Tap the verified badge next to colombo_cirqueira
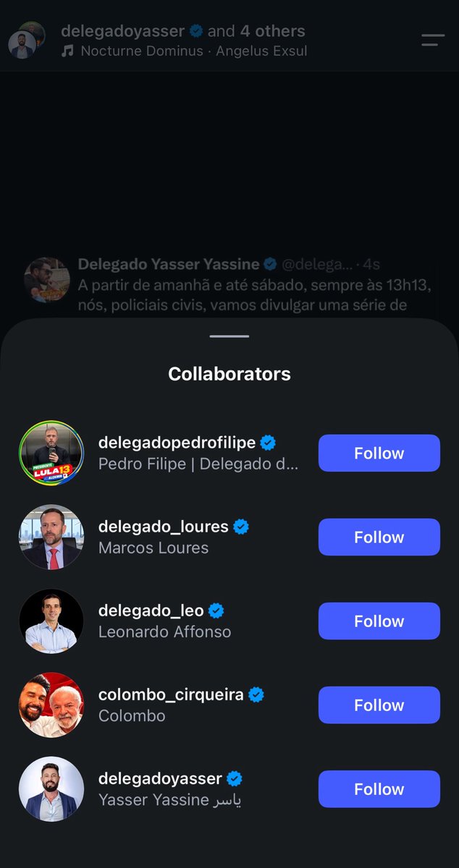Screen dimensions: 459x868 click(256, 694)
